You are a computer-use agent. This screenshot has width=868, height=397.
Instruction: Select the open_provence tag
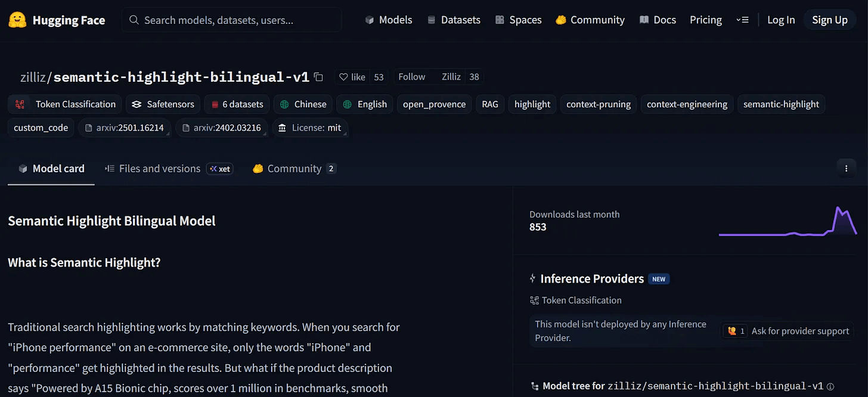434,104
